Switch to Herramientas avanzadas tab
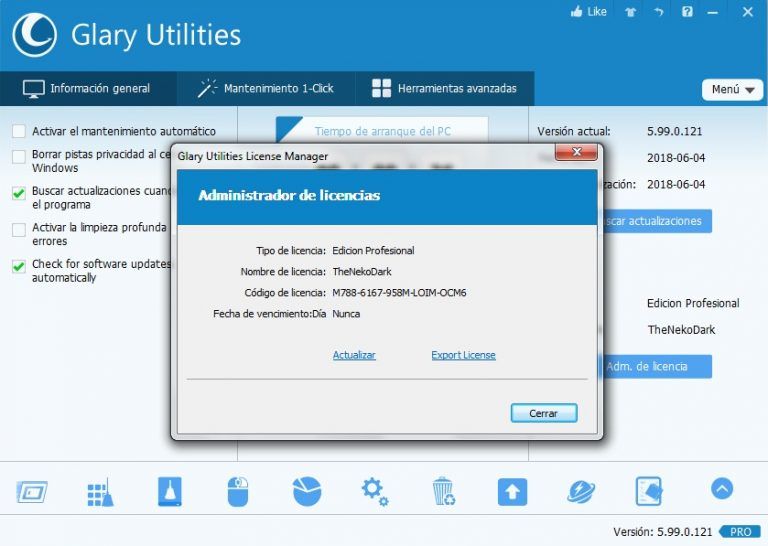768x546 pixels. click(445, 89)
